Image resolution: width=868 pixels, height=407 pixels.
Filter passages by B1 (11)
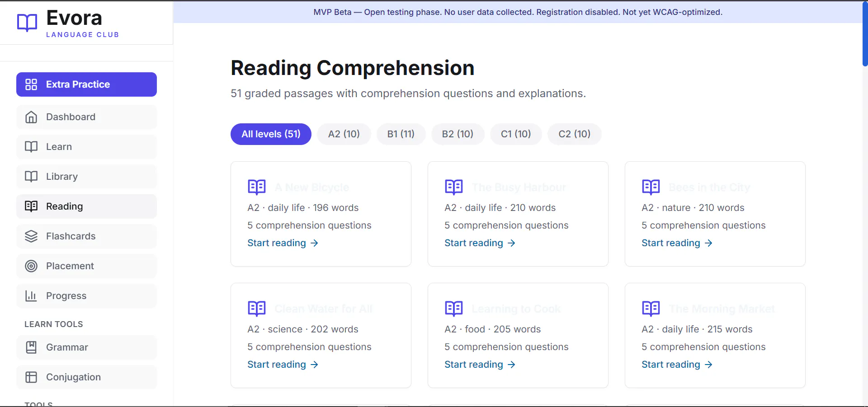pyautogui.click(x=401, y=134)
